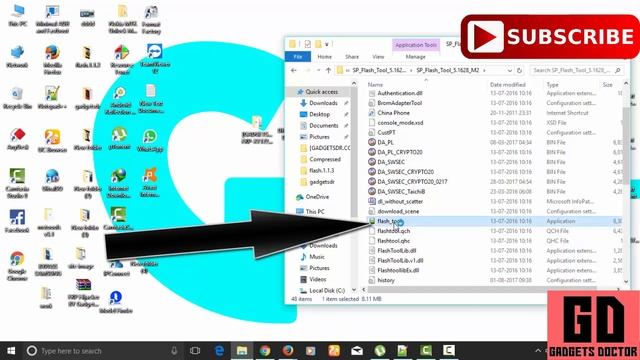This screenshot has width=640, height=360.
Task: Switch to the View ribbon tab
Action: [378, 57]
